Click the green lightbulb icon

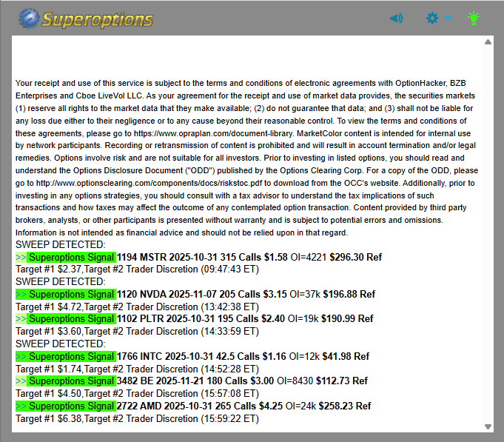[474, 18]
